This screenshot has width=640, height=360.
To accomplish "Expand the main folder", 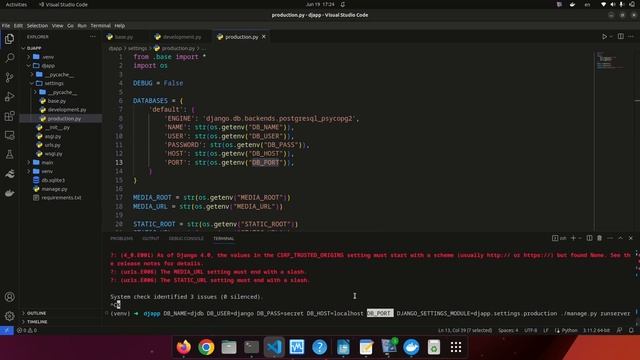I will tap(47, 162).
